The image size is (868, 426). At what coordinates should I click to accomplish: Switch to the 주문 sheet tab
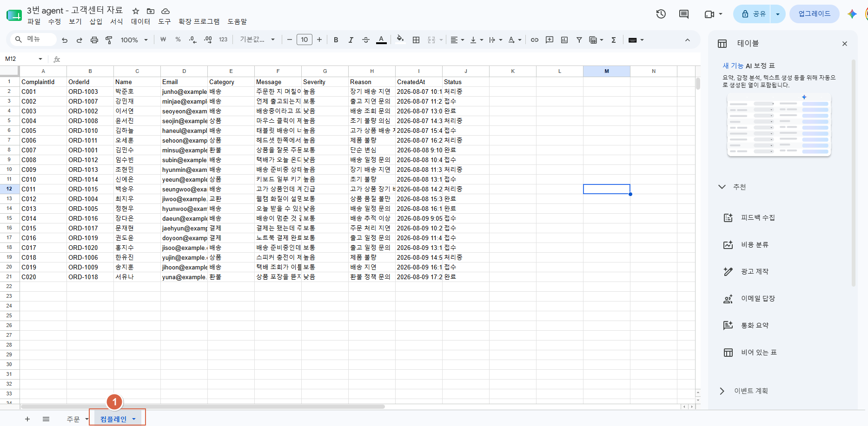pos(73,419)
